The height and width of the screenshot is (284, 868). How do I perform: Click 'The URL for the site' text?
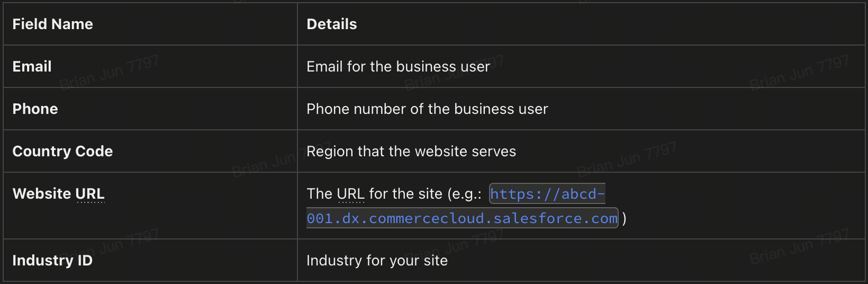374,194
